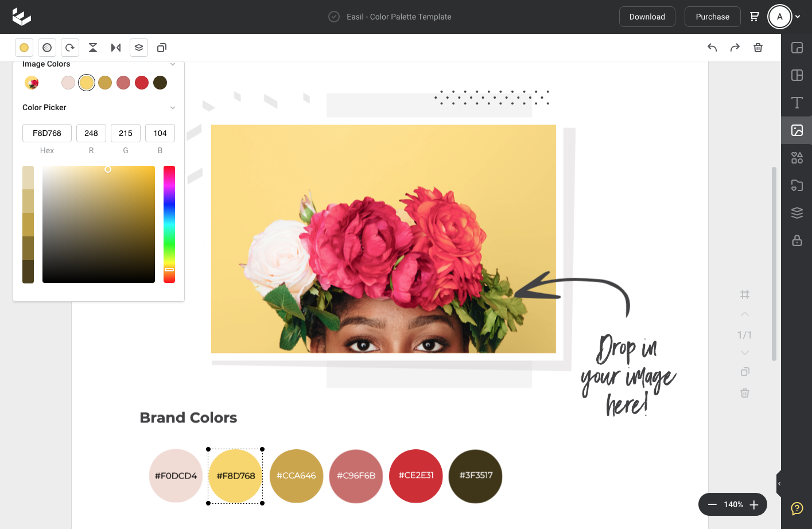Open the help chat button
Image resolution: width=812 pixels, height=529 pixels.
pyautogui.click(x=797, y=508)
